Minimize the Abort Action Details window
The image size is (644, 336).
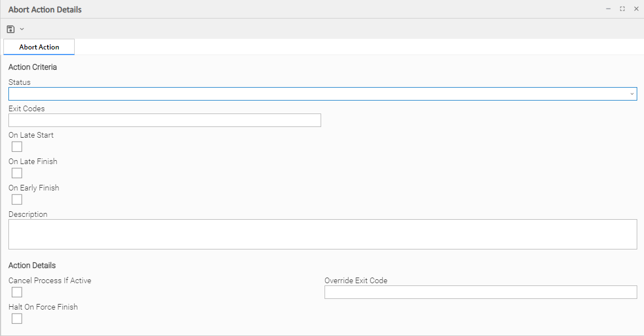[x=608, y=9]
